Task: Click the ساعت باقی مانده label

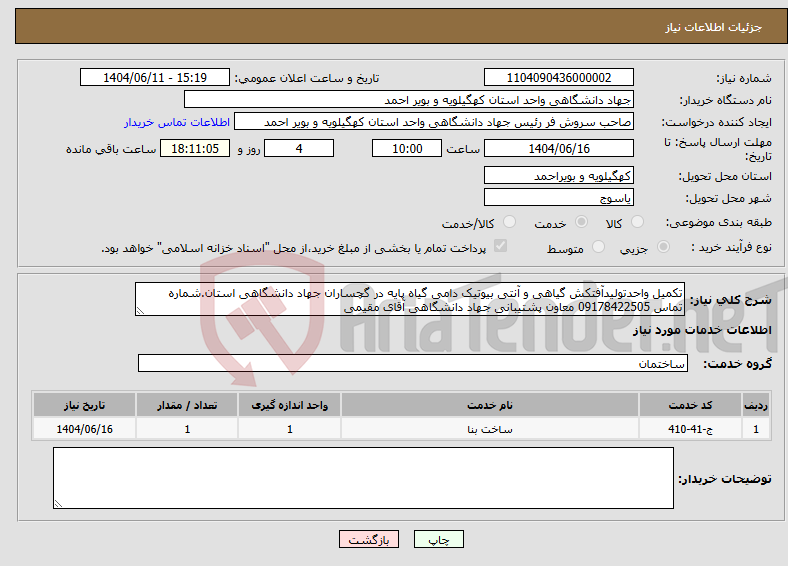Action: tap(111, 149)
